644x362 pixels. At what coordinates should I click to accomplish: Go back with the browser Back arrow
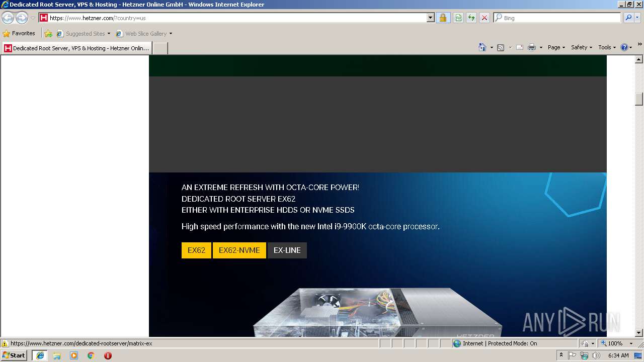[x=8, y=18]
